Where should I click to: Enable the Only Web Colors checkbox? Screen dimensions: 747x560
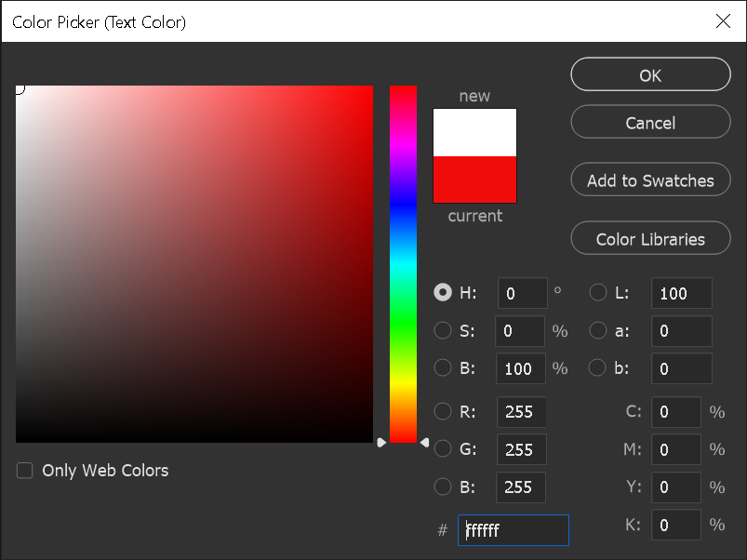[x=24, y=471]
